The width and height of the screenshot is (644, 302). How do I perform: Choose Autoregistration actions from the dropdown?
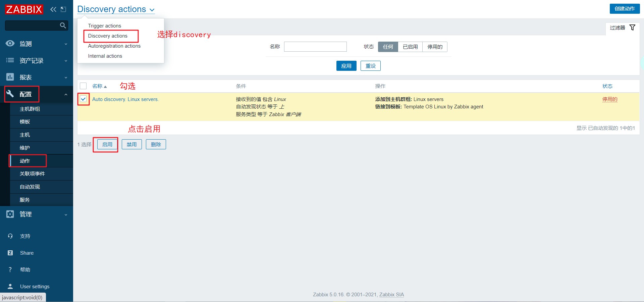[114, 46]
